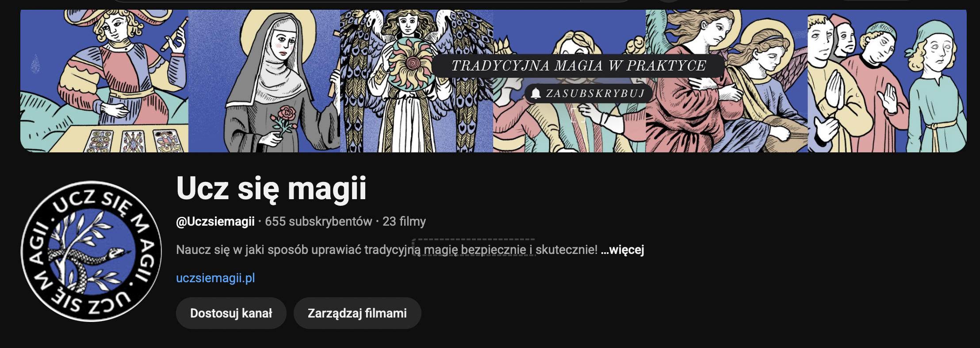Click the Ucz się magii channel title
Image resolution: width=980 pixels, height=348 pixels.
272,189
